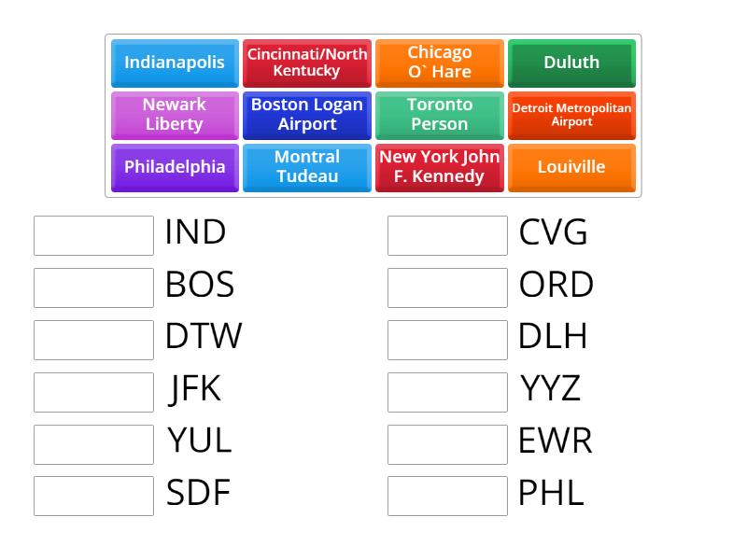Viewport: 747px width, 560px height.
Task: Click the Philadelphia tile
Action: (174, 168)
